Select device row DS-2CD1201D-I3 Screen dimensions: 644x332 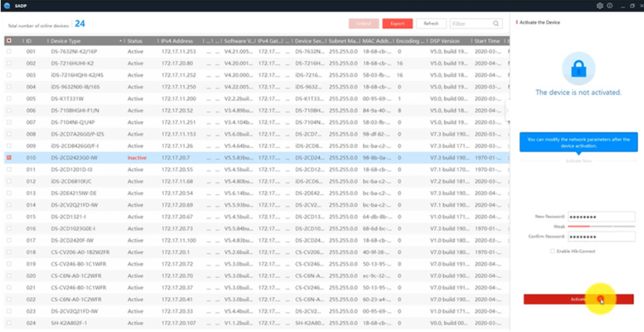pyautogui.click(x=257, y=170)
